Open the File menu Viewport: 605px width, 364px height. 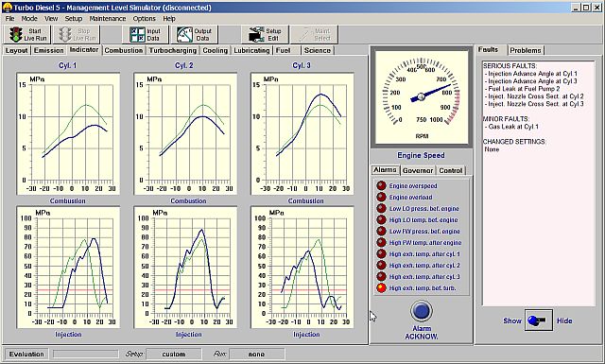9,19
